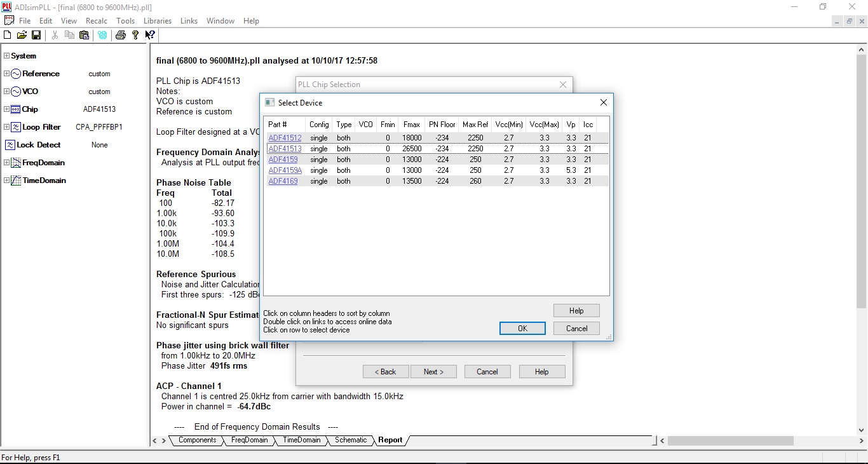868x464 pixels.
Task: Click the Chip icon in the side panel
Action: (x=16, y=109)
